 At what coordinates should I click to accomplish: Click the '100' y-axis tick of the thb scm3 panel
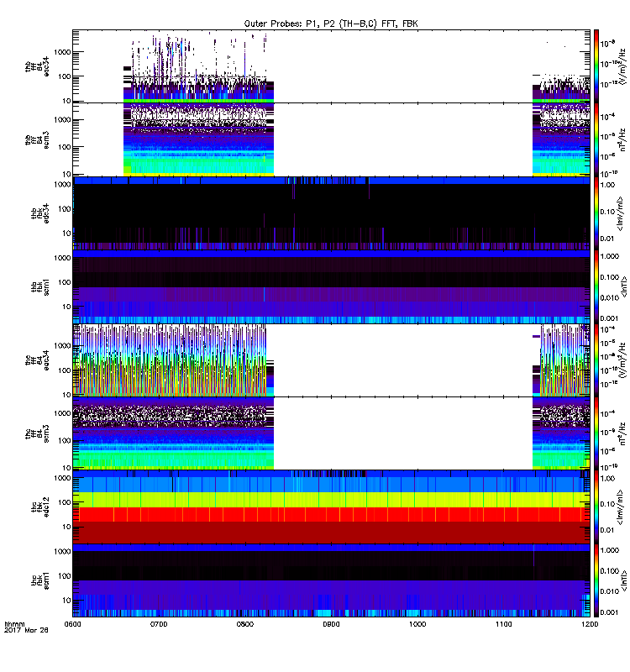[x=65, y=147]
